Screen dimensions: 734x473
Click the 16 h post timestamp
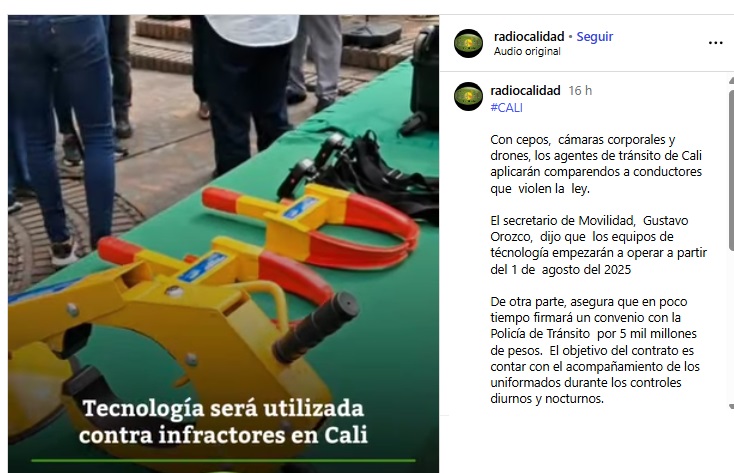580,90
